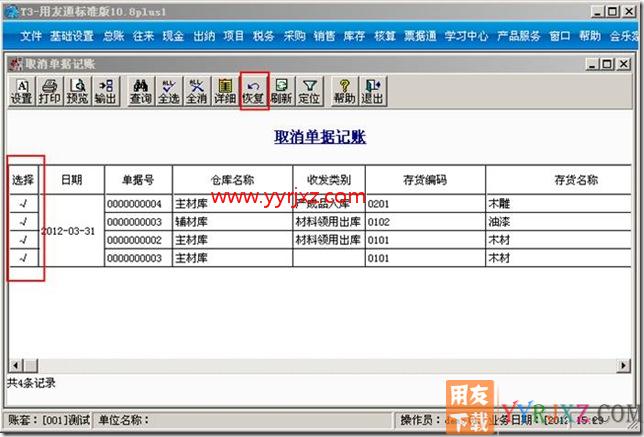Open the 总账 menu
The image size is (644, 437).
tap(113, 36)
